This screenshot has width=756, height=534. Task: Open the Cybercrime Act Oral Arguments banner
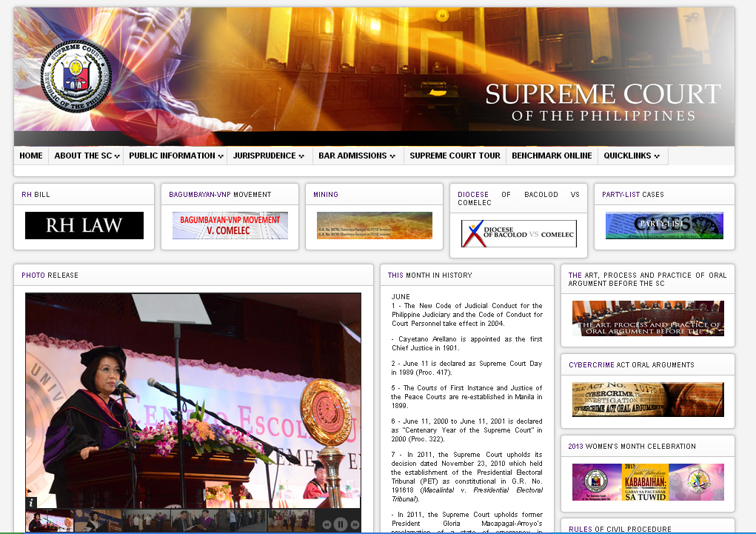(648, 399)
